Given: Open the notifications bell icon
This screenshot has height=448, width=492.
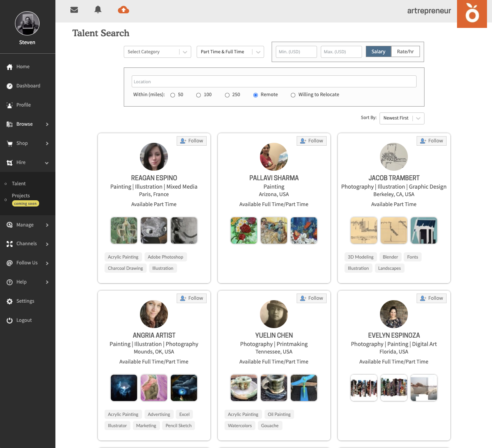Looking at the screenshot, I should [98, 10].
